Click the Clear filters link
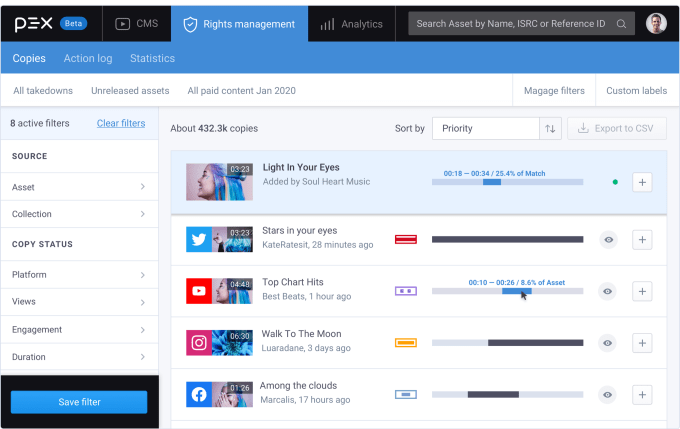The image size is (680, 429). 120,123
